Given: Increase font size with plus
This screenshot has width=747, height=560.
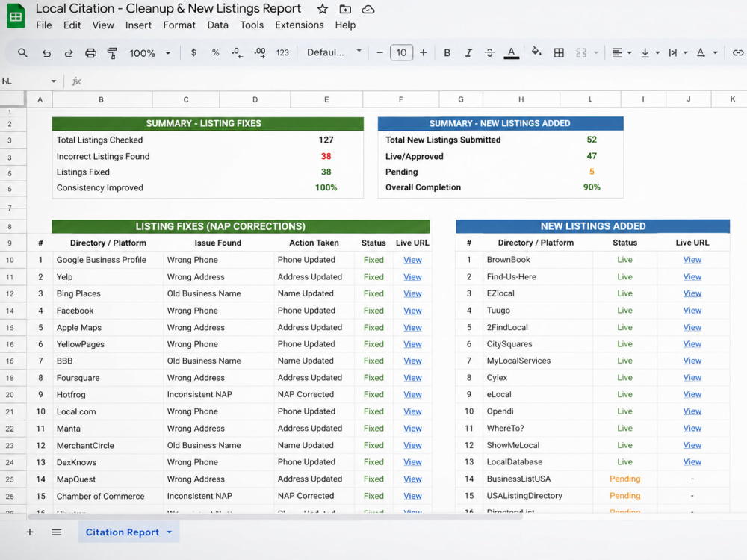Looking at the screenshot, I should 423,52.
